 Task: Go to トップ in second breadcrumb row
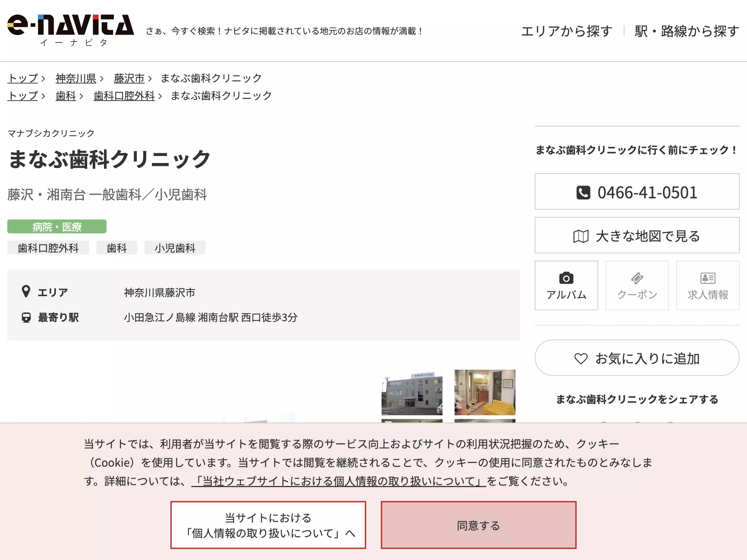[23, 96]
